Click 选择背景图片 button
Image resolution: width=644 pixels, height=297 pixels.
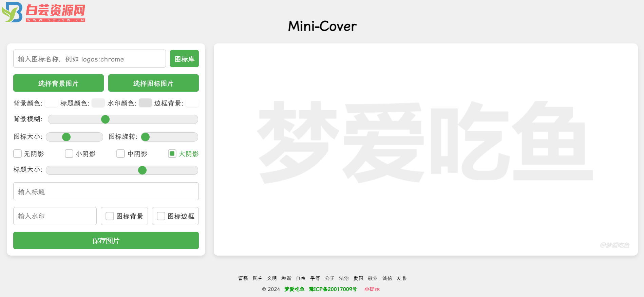pyautogui.click(x=58, y=83)
